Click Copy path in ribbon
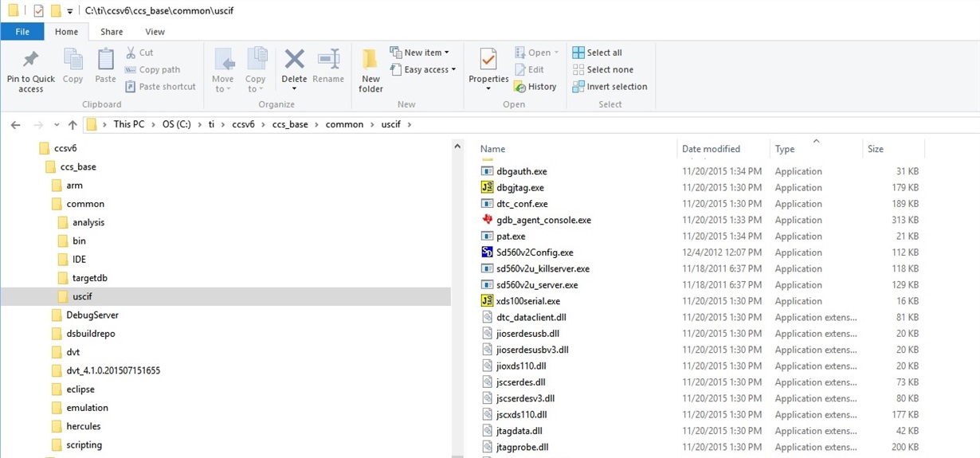The width and height of the screenshot is (980, 458). click(153, 69)
